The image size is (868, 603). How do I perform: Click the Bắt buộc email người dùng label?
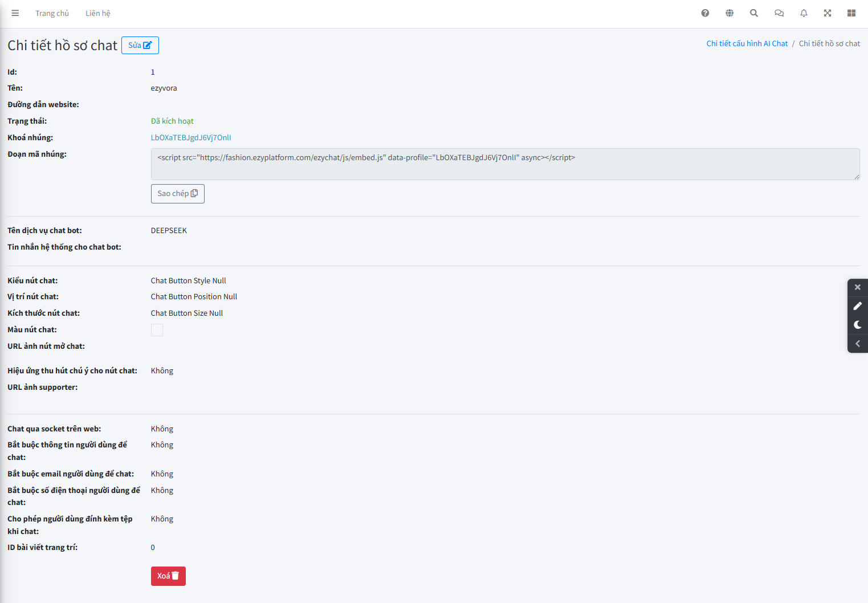(71, 474)
